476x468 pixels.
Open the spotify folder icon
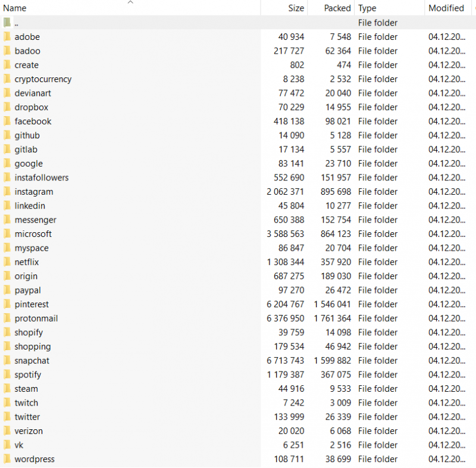click(7, 375)
